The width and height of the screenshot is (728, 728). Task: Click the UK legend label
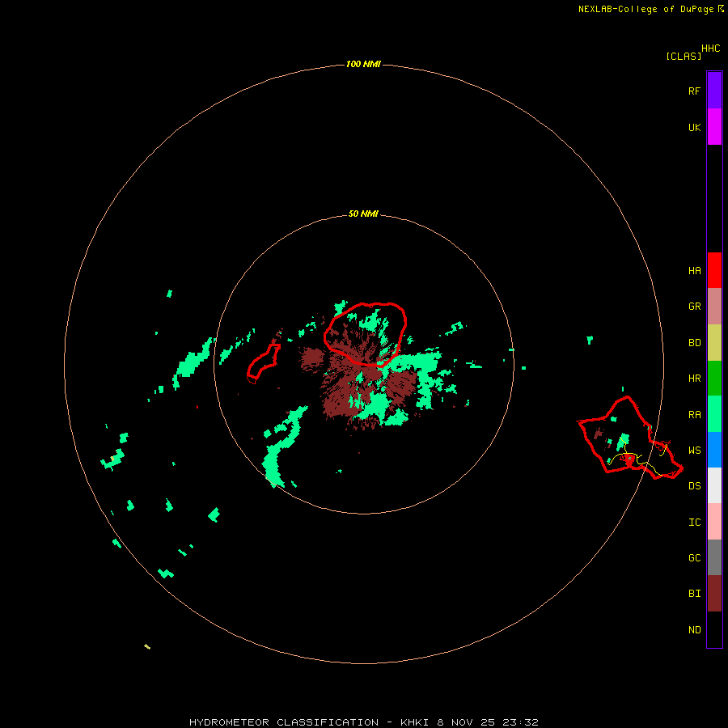tap(694, 127)
